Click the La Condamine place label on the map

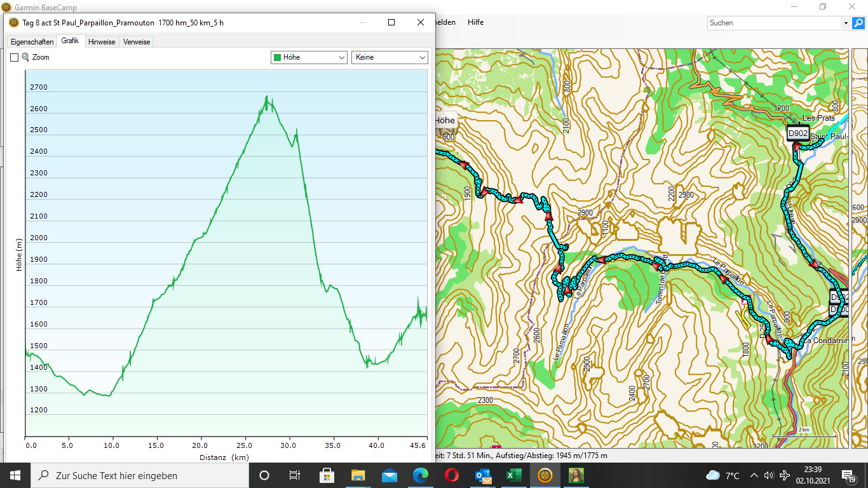(825, 341)
